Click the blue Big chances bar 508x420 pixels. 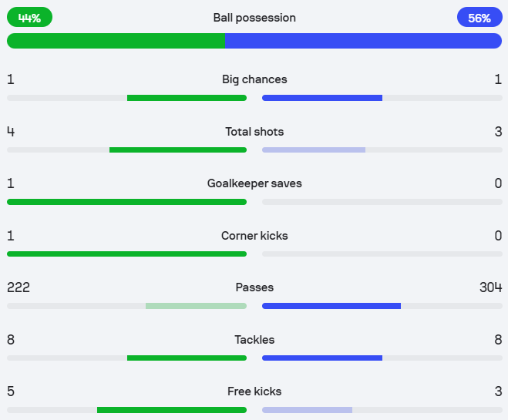(x=322, y=98)
